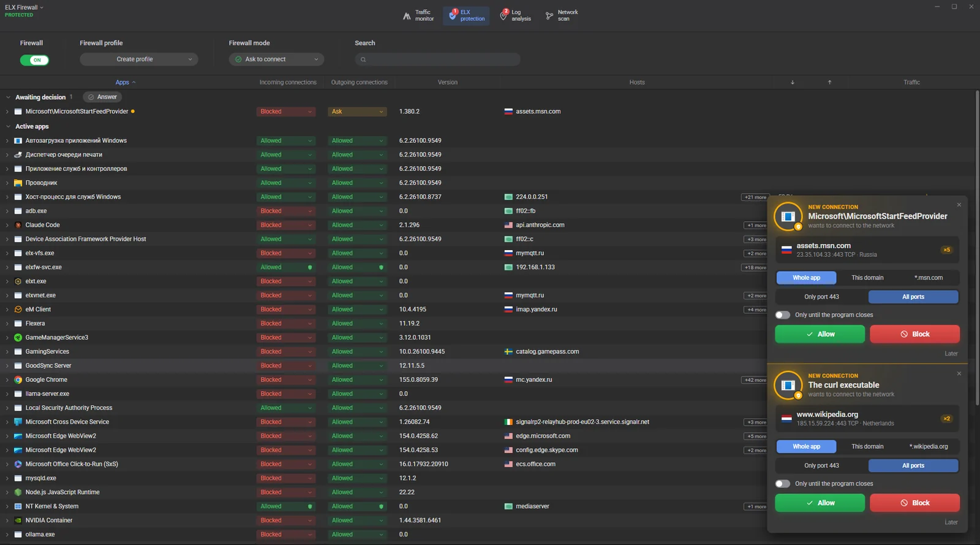The width and height of the screenshot is (980, 545).
Task: Collapse the Active apps group
Action: tap(9, 126)
